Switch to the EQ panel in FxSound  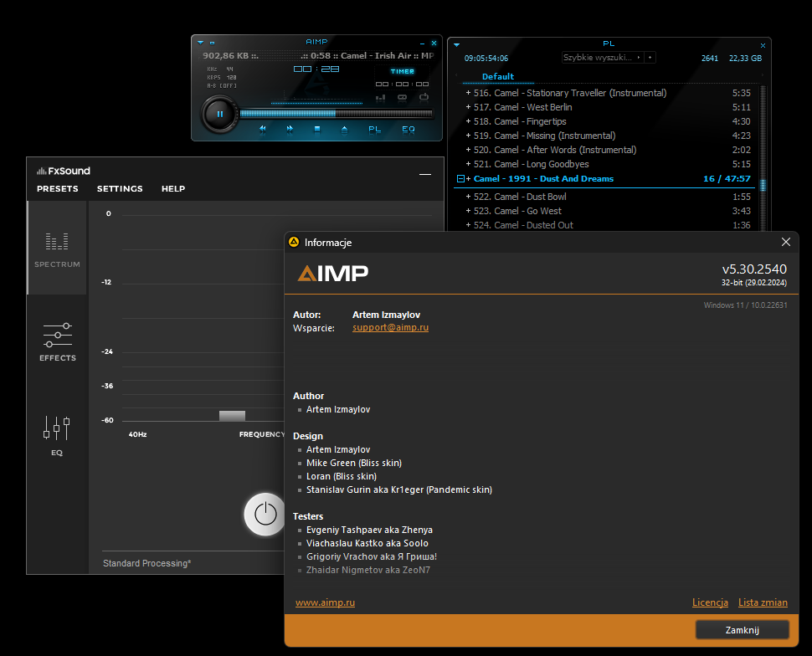click(57, 435)
